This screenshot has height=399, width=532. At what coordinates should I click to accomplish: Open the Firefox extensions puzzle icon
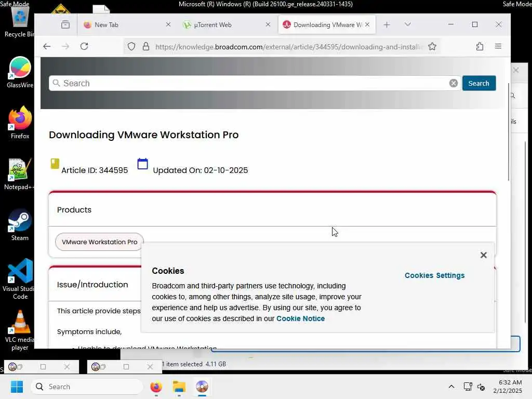(480, 46)
